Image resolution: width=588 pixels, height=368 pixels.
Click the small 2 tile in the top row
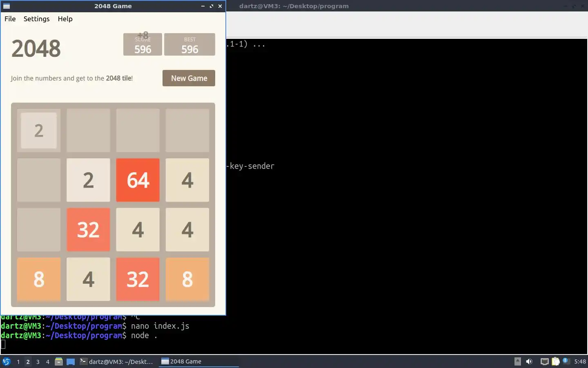coord(39,130)
